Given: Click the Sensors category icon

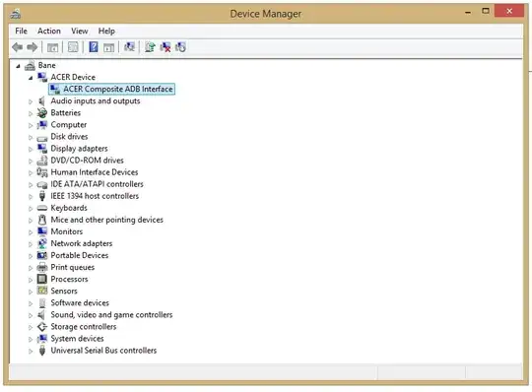Looking at the screenshot, I should [42, 291].
